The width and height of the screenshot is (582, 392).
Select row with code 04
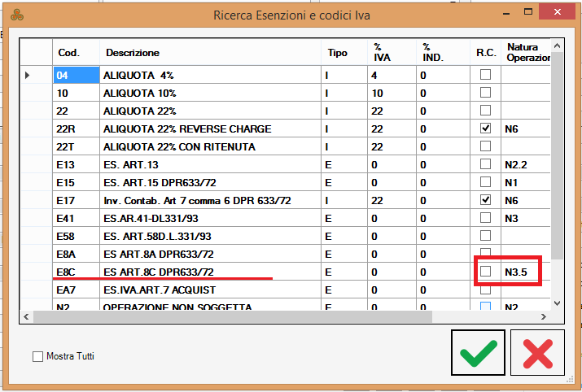coord(65,76)
